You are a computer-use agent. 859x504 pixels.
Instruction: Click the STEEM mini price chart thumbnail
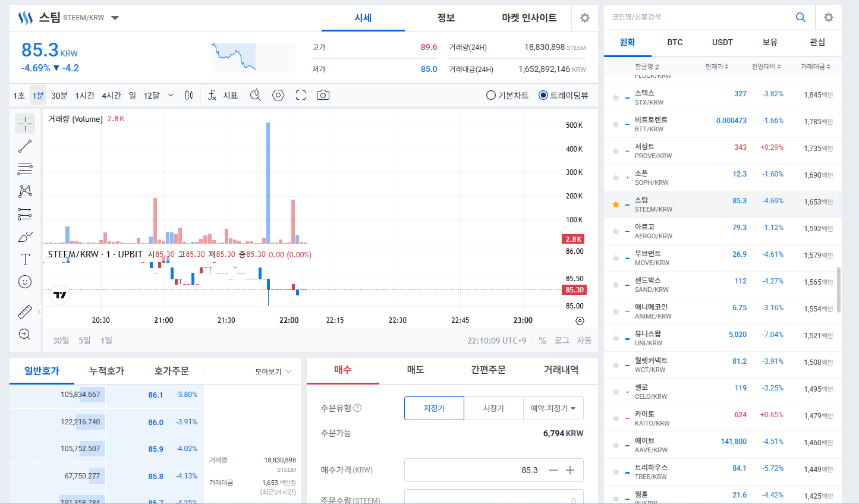[253, 57]
